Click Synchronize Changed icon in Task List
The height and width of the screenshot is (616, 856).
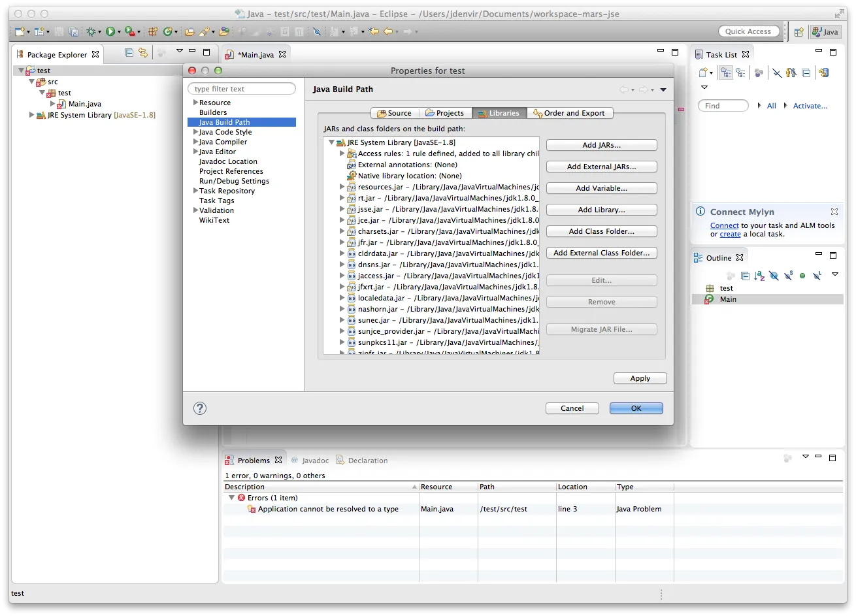823,73
